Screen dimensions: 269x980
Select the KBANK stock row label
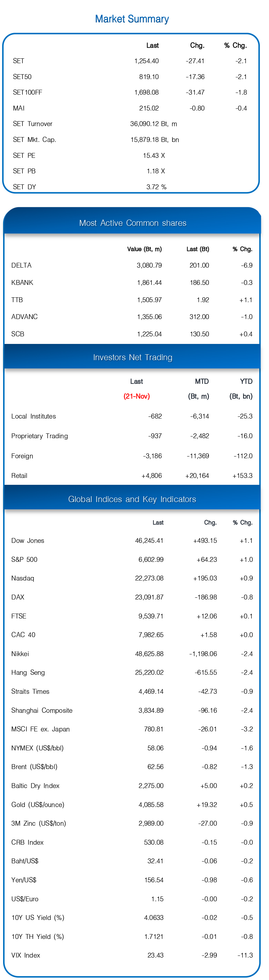pos(22,282)
